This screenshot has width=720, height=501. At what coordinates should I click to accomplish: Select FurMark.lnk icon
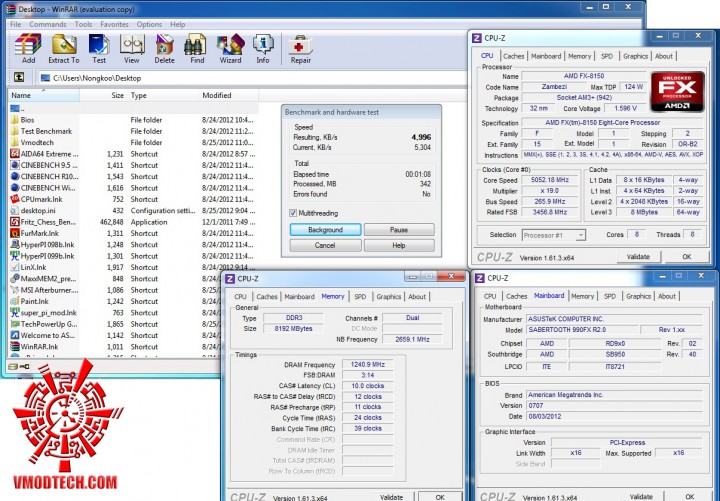click(x=15, y=233)
